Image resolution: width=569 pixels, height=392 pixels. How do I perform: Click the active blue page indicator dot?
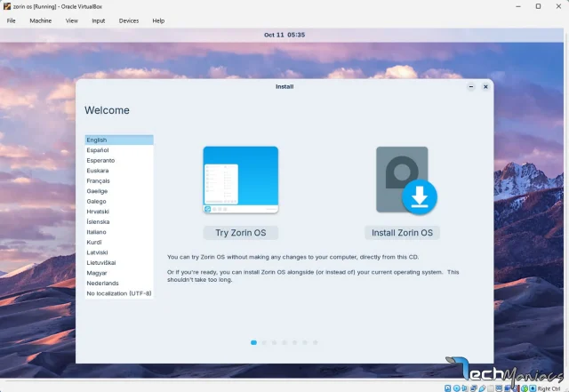[253, 342]
